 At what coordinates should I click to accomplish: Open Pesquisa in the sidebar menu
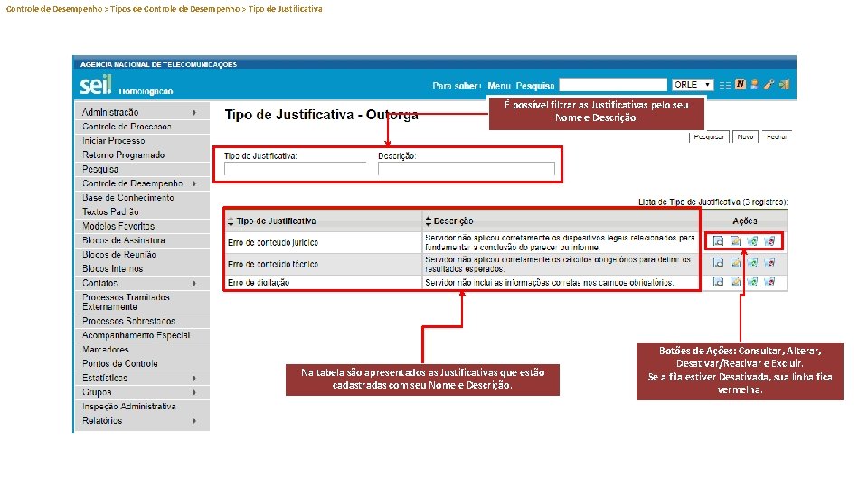click(x=142, y=169)
